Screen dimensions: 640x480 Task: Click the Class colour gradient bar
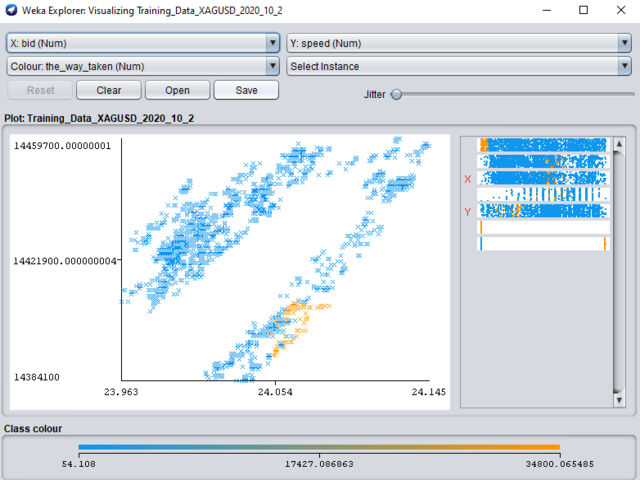pyautogui.click(x=318, y=447)
